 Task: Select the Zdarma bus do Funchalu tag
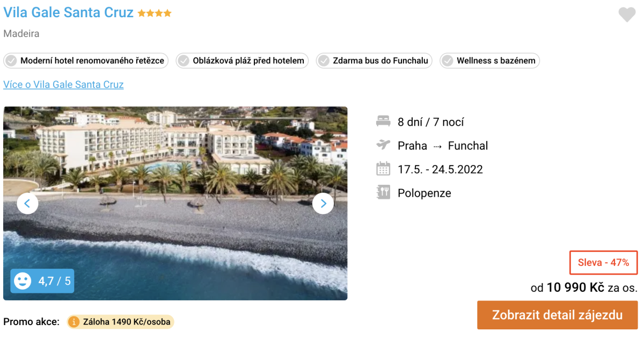point(375,61)
